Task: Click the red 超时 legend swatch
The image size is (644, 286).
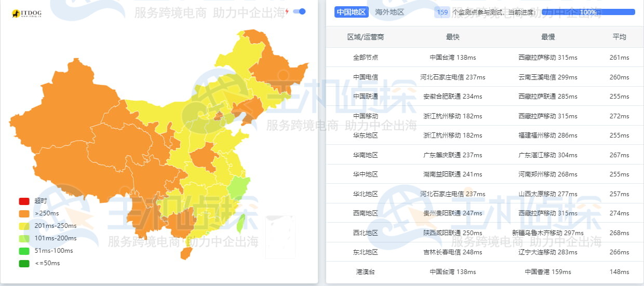Action: [x=24, y=201]
